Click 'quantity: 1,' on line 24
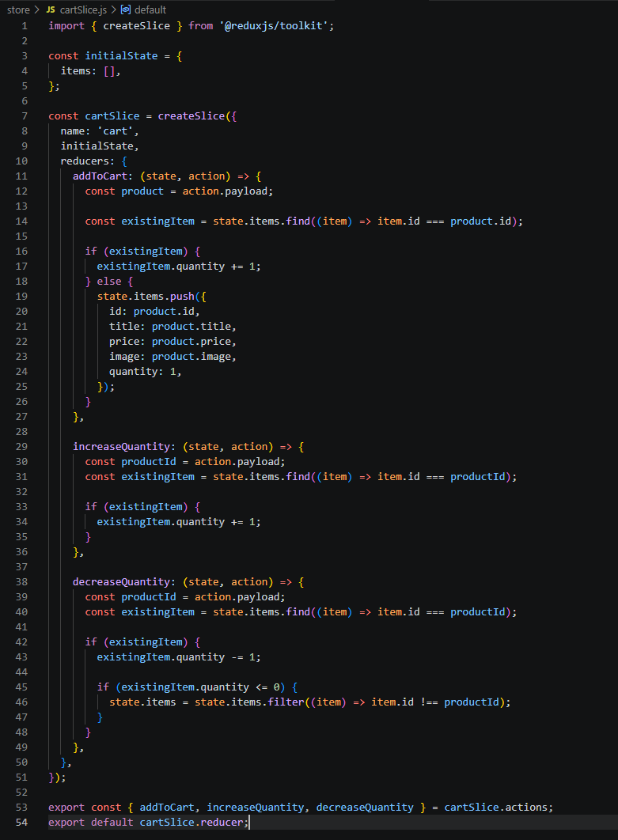The height and width of the screenshot is (840, 618). click(x=146, y=371)
